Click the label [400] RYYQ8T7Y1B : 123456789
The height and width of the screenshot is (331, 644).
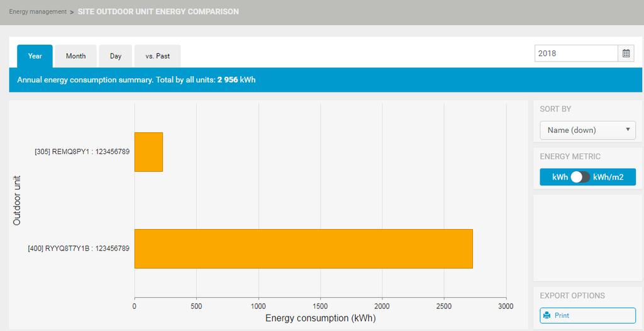pos(79,249)
